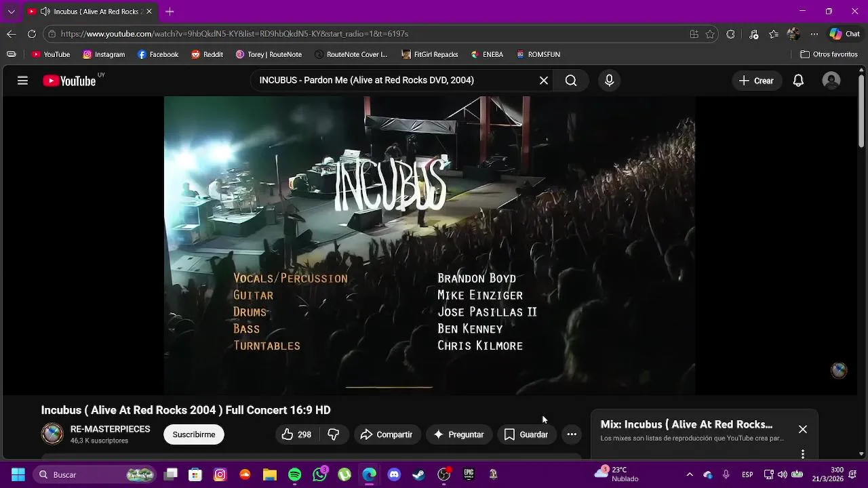
Task: Open the YouTube account avatar menu
Action: (x=831, y=81)
